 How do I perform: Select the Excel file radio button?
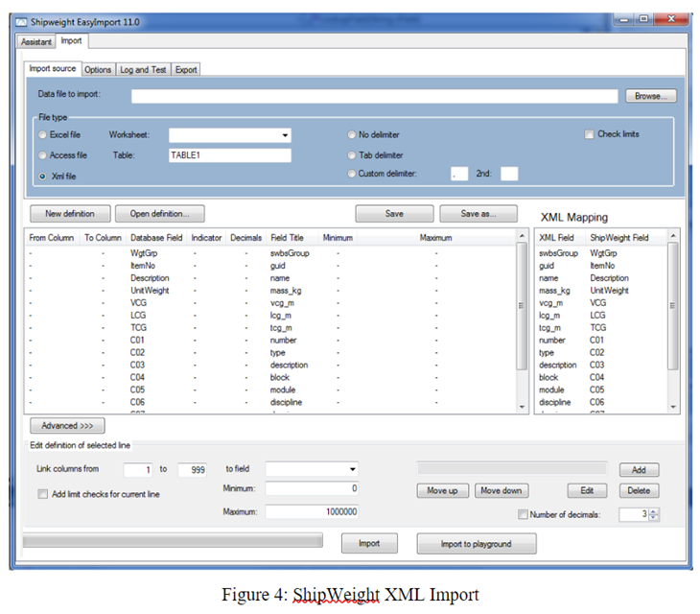43,135
